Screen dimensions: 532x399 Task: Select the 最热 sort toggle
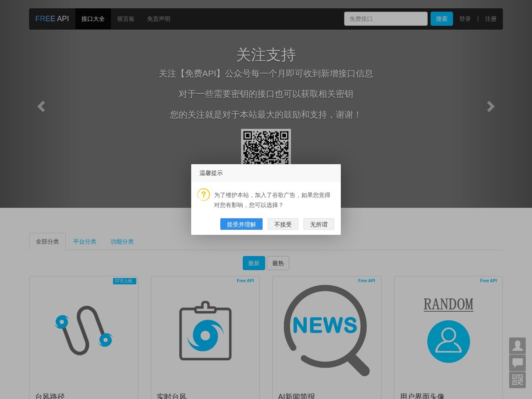tap(278, 263)
